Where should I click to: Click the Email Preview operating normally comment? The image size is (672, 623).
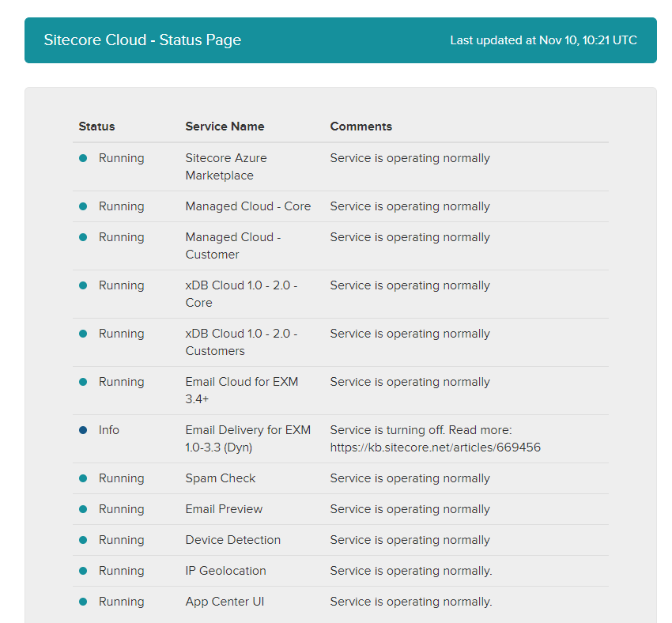pos(410,509)
